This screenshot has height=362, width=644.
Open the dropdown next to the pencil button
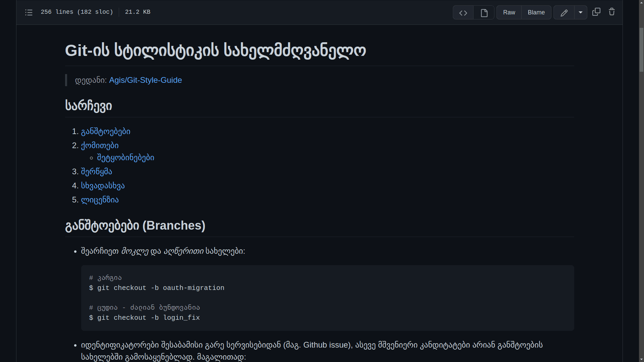click(581, 12)
